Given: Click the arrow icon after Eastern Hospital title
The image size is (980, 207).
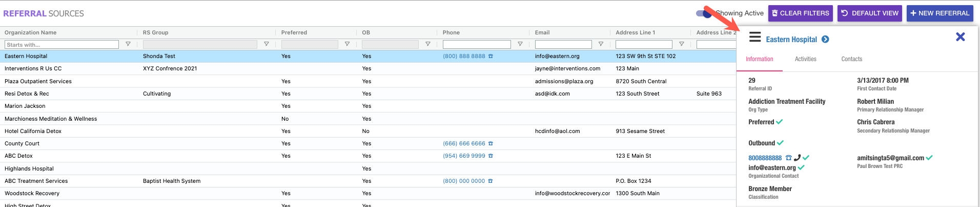Looking at the screenshot, I should pos(825,40).
